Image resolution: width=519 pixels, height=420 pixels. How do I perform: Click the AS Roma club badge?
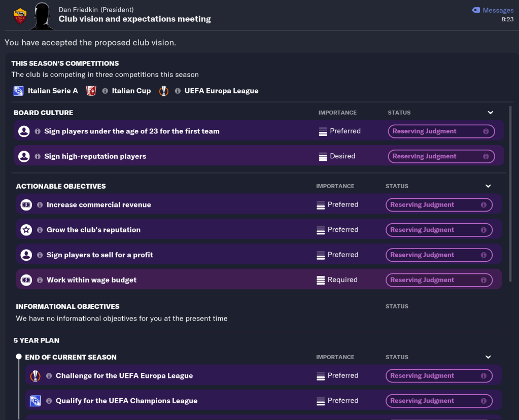tap(20, 16)
